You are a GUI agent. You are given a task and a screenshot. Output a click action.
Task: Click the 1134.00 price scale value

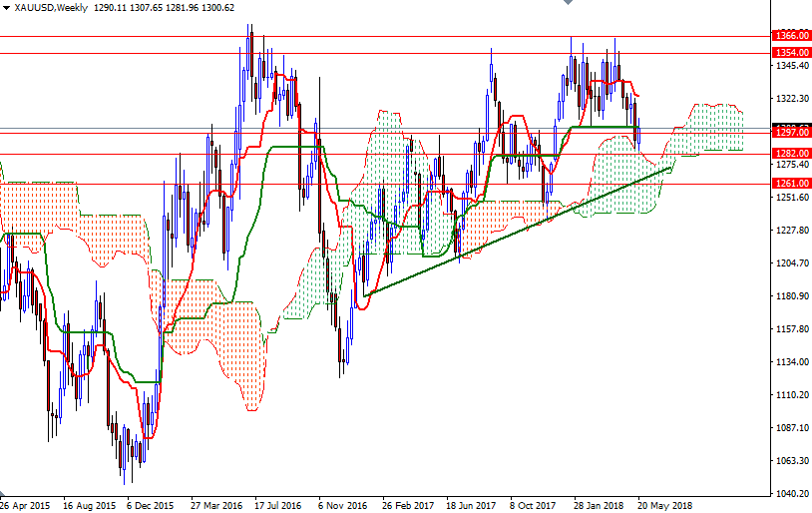click(792, 361)
